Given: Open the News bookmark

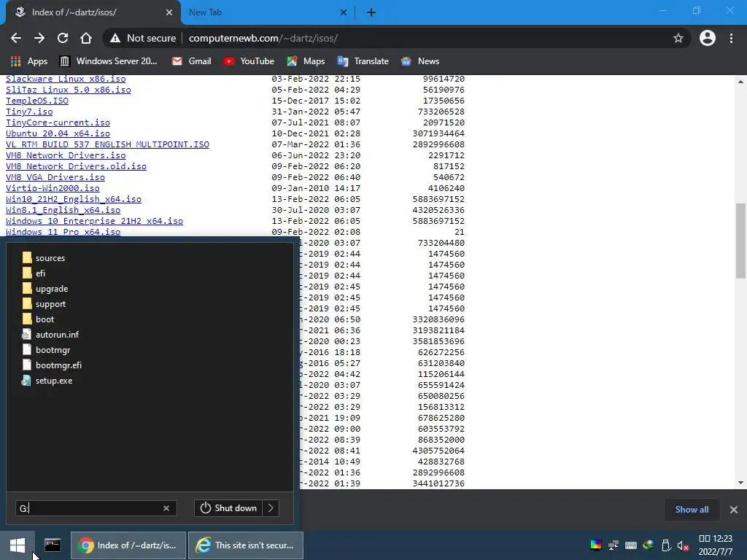Looking at the screenshot, I should 420,61.
